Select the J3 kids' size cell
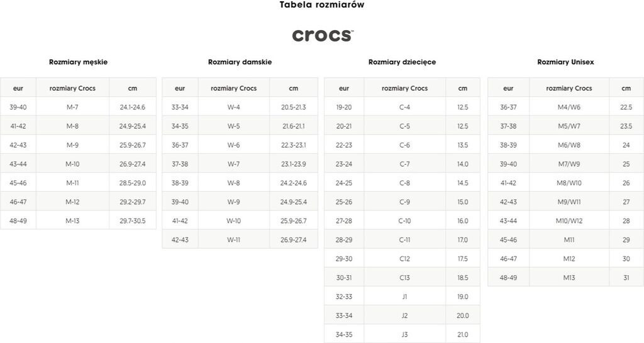Image resolution: width=644 pixels, height=343 pixels. point(404,335)
